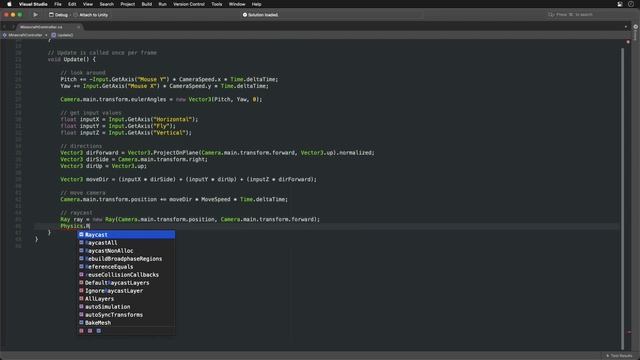Image resolution: width=640 pixels, height=360 pixels.
Task: Choose autoSimulation from the completion list
Action: tap(126, 307)
